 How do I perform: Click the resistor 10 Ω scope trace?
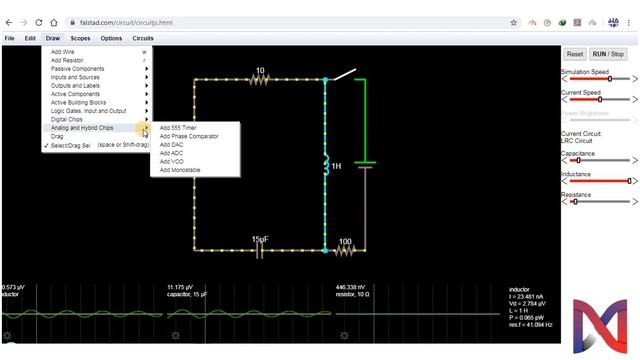(418, 314)
